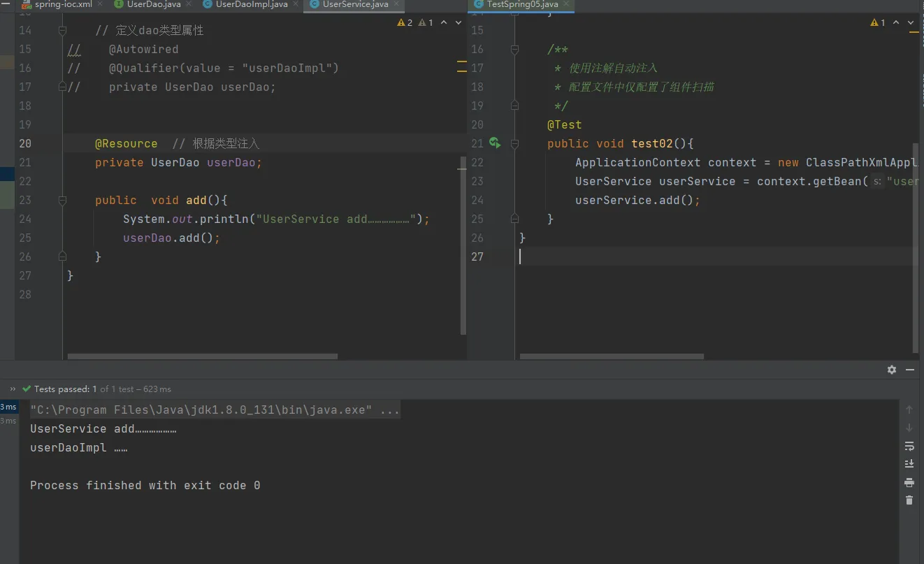The image size is (924, 564).
Task: Hide the Run tool window
Action: pos(910,370)
